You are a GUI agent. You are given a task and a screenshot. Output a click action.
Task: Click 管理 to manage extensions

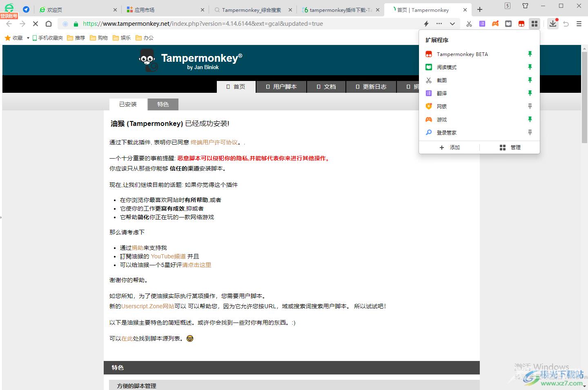tap(510, 147)
